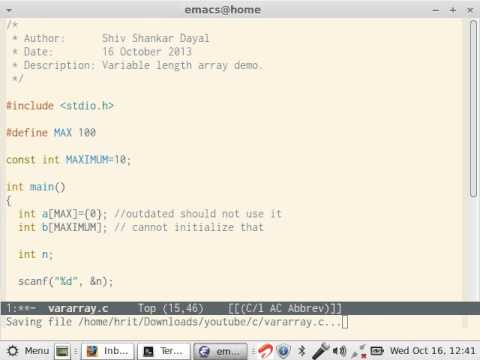Open the Menu button in the panel
Image resolution: width=480 pixels, height=360 pixels.
click(29, 351)
